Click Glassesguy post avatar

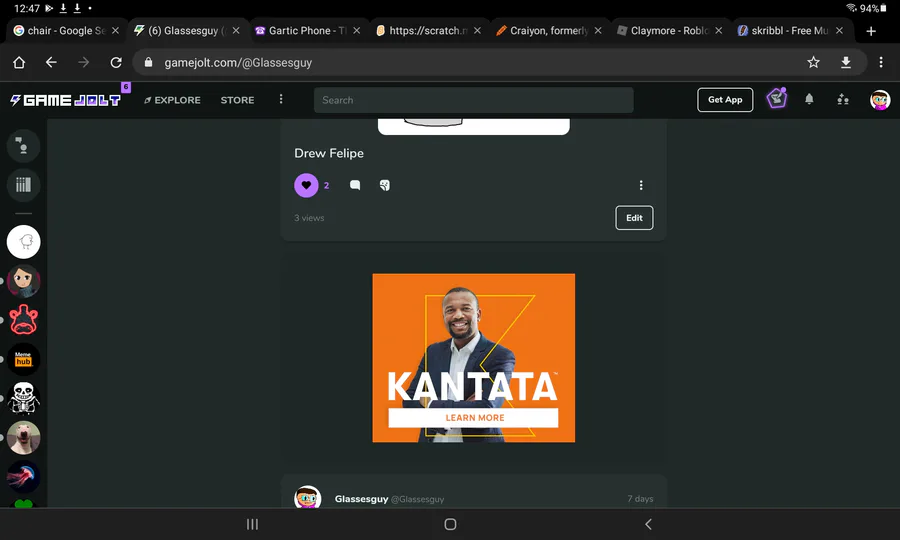click(x=308, y=497)
